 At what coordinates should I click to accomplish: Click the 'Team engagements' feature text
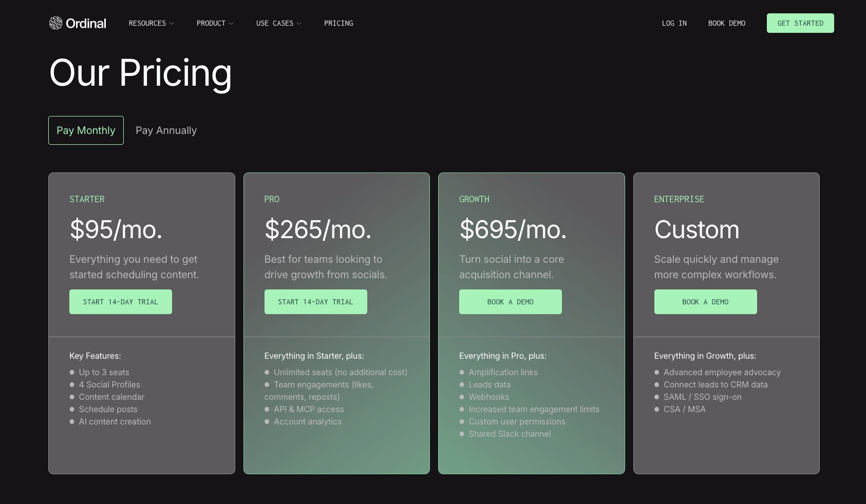tap(319, 391)
